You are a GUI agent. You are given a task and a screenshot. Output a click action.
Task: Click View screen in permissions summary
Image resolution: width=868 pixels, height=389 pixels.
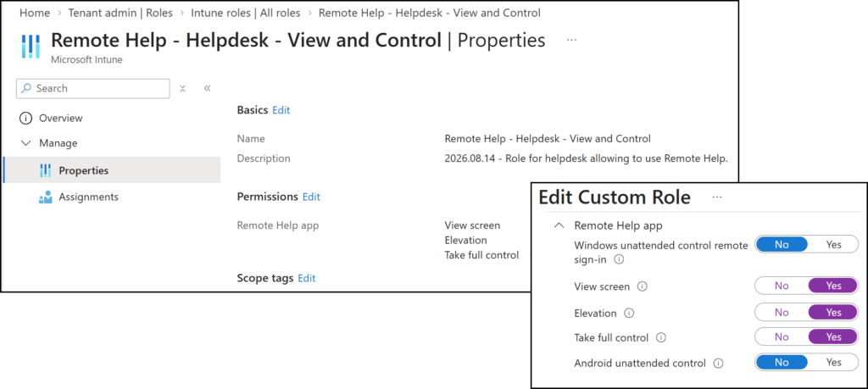(472, 225)
